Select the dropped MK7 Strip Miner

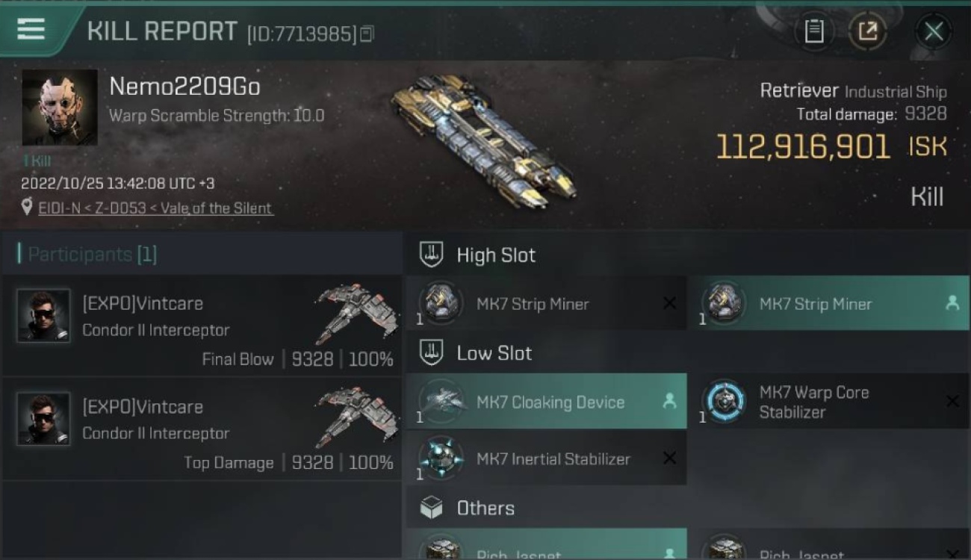click(828, 304)
